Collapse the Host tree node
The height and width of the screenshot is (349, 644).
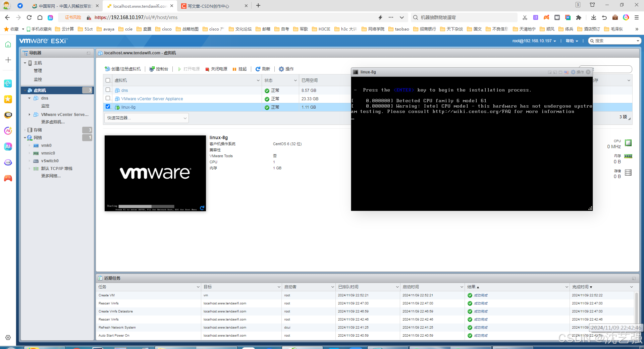25,63
